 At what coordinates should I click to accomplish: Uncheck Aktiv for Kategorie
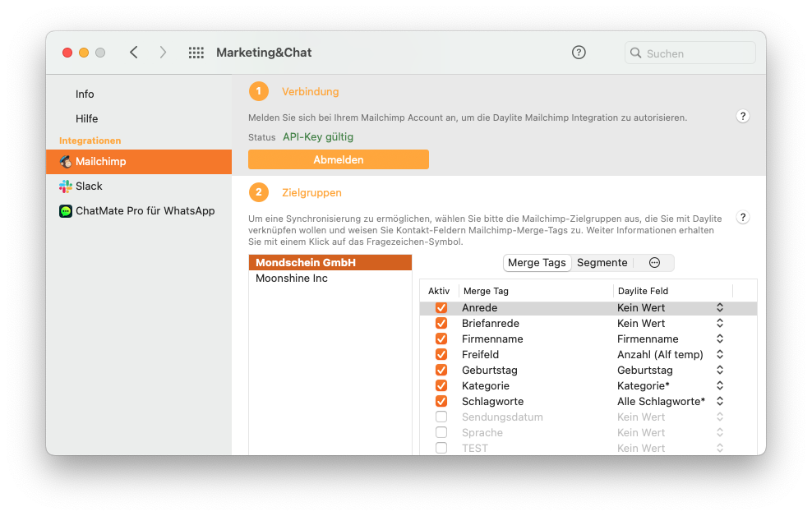click(x=441, y=385)
